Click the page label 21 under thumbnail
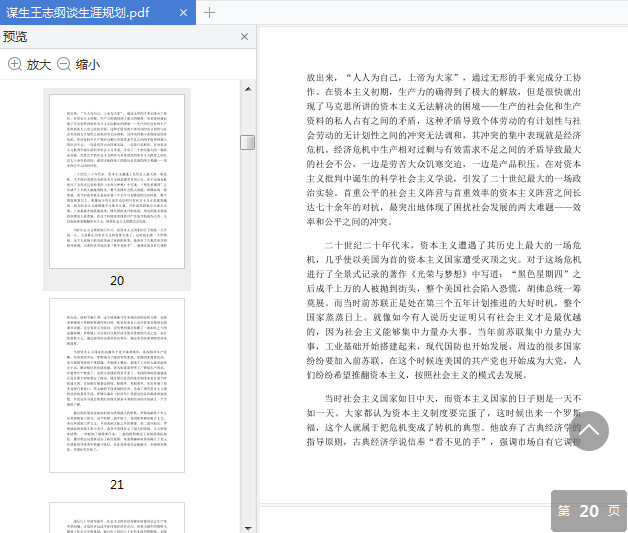Viewport: 628px width, 533px height. coord(117,485)
